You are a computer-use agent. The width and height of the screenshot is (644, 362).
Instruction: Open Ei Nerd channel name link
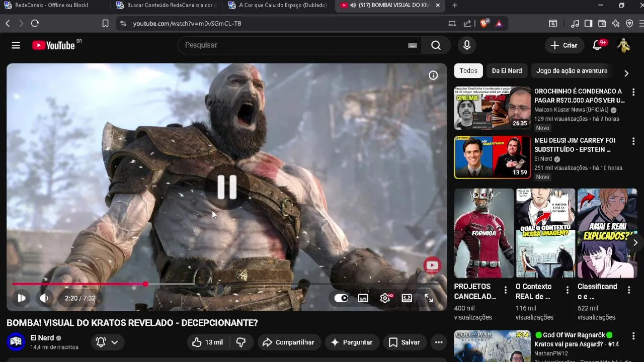42,338
